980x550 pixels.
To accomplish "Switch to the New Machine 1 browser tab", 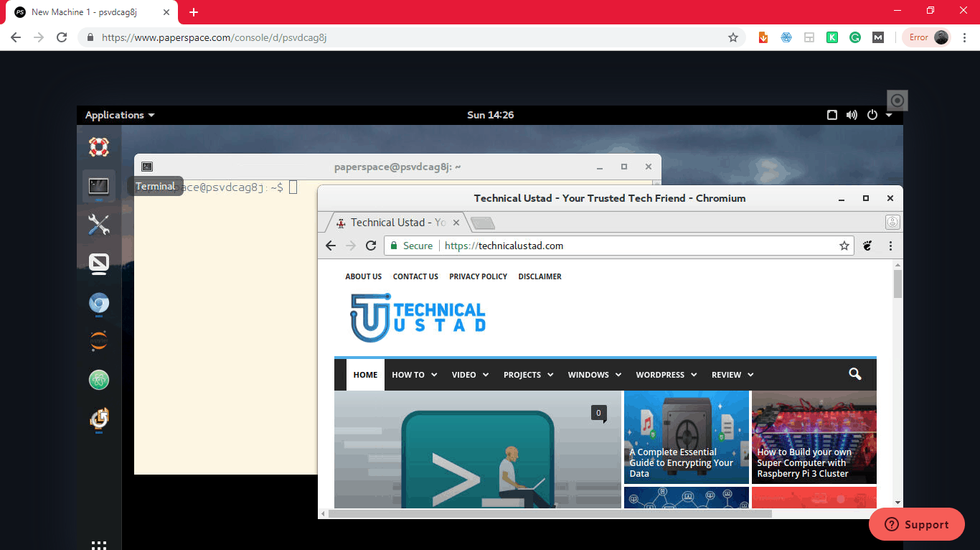I will 92,12.
